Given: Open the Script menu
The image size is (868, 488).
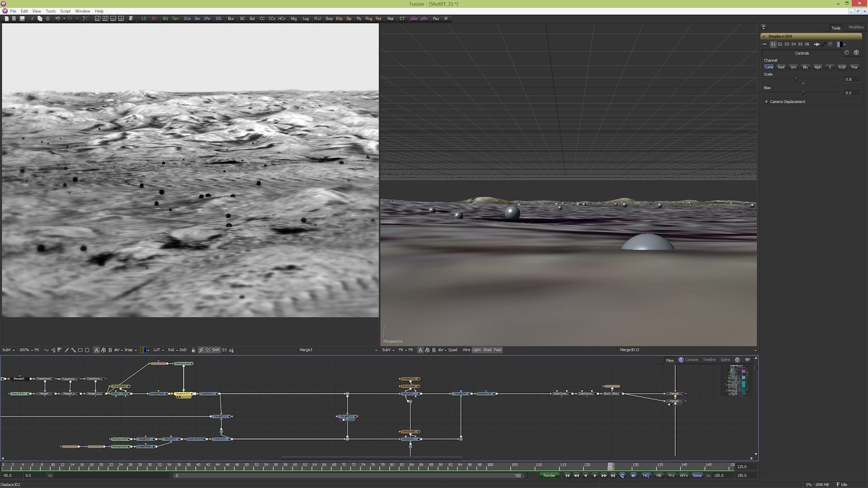Looking at the screenshot, I should point(65,11).
